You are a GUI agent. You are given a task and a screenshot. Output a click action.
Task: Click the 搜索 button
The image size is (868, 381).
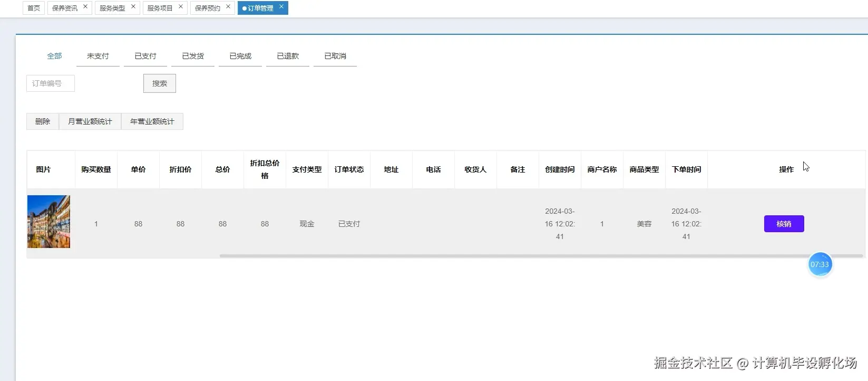(x=160, y=83)
